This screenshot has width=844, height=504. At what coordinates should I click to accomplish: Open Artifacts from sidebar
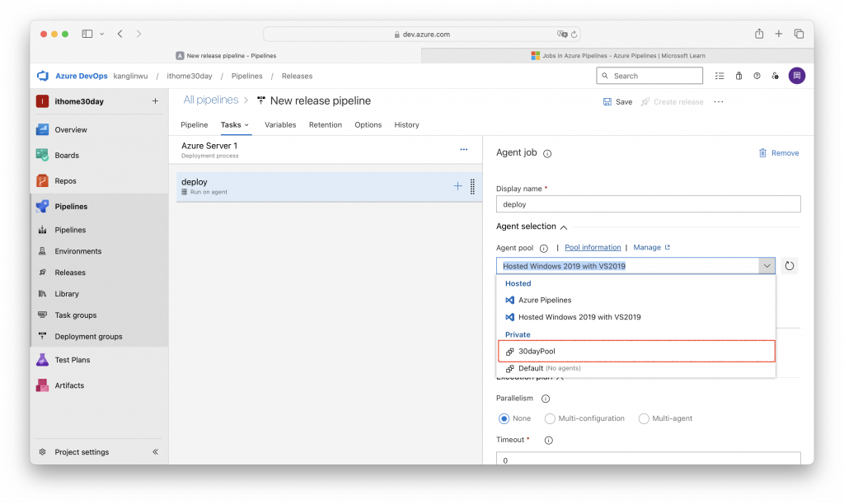pos(69,385)
